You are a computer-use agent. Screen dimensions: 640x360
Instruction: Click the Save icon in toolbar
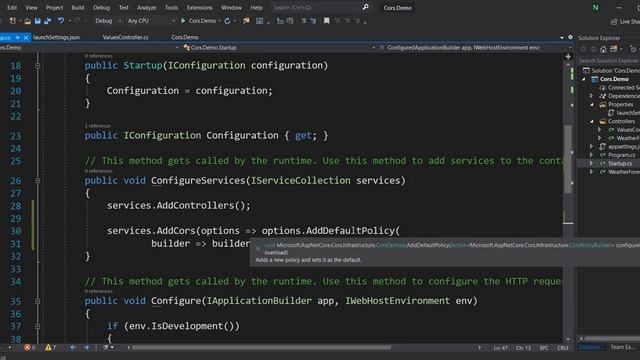38,21
